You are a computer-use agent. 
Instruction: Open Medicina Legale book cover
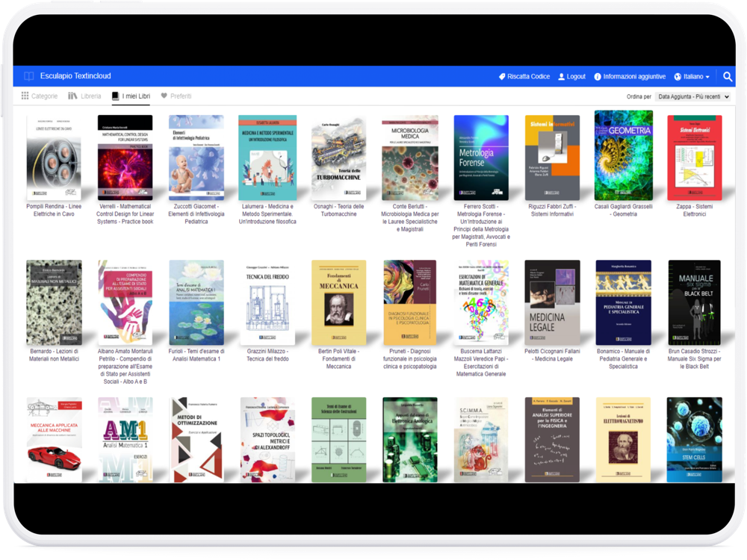tap(553, 302)
